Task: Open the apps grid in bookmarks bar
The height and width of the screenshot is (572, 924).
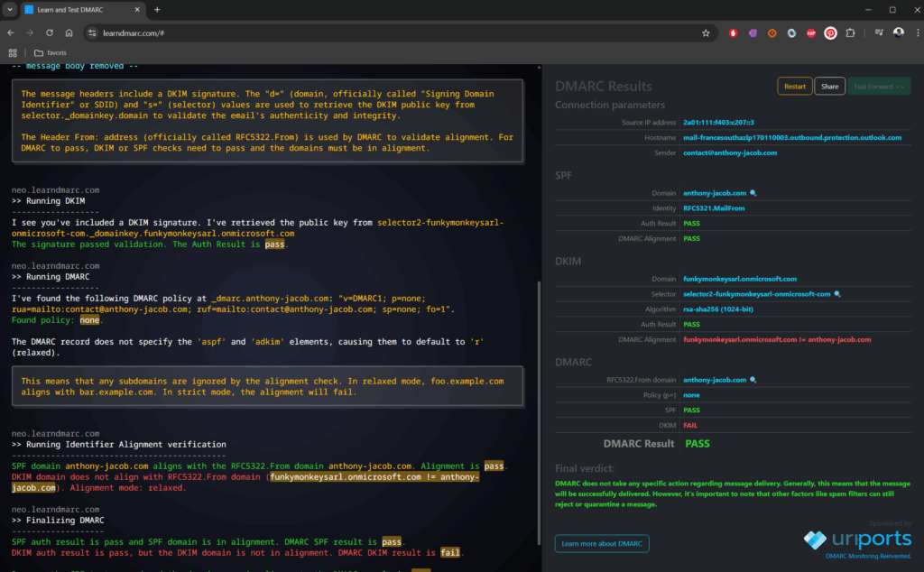Action: coord(13,53)
